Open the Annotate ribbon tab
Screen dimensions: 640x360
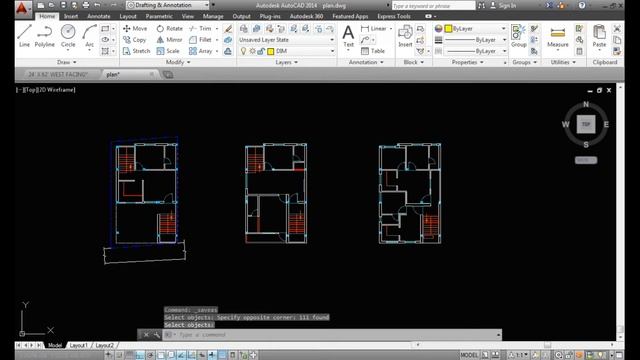[99, 16]
